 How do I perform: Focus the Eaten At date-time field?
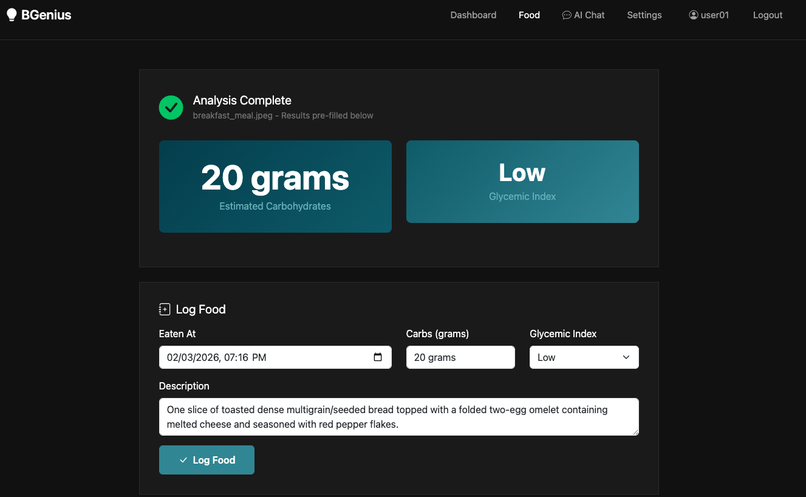point(275,357)
